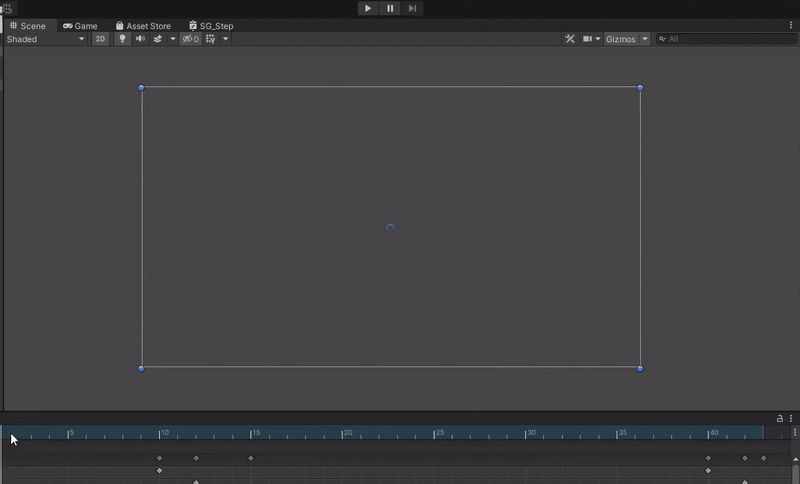Toggle scene lighting with the lightbulb icon
The image size is (800, 484).
(122, 39)
